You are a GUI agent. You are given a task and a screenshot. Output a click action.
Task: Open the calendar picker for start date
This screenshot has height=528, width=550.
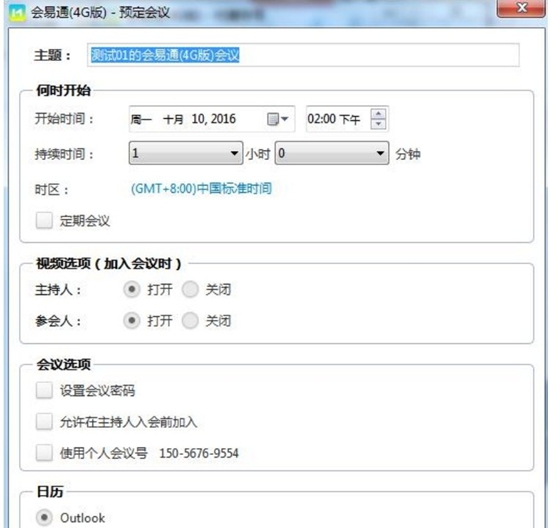(277, 119)
